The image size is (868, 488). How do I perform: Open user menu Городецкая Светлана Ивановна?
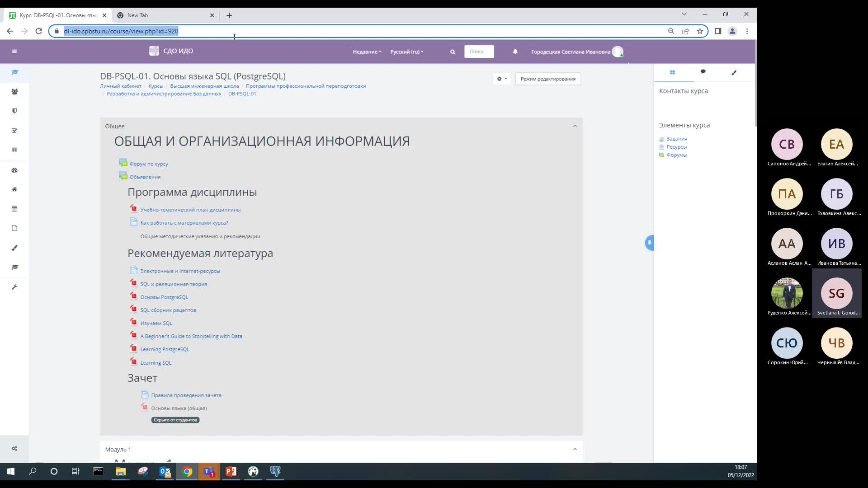pyautogui.click(x=577, y=52)
